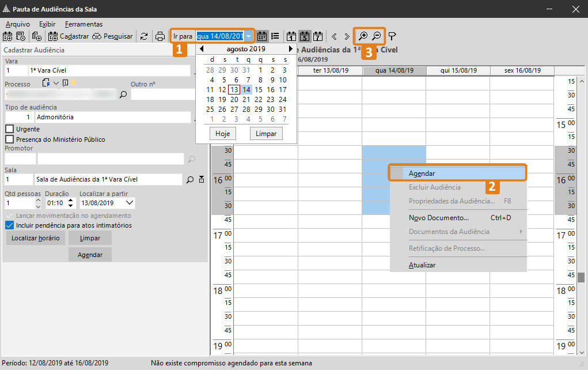Decrease Duração with the down arrow
Screen dimensions: 588x370
coord(70,206)
